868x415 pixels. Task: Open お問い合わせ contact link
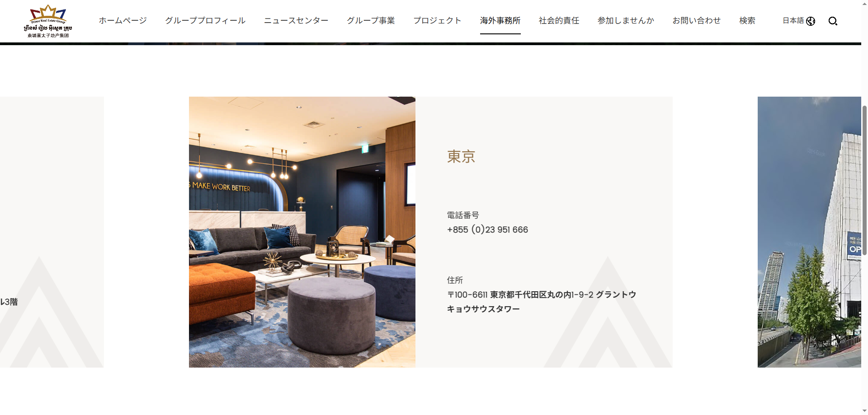[697, 21]
